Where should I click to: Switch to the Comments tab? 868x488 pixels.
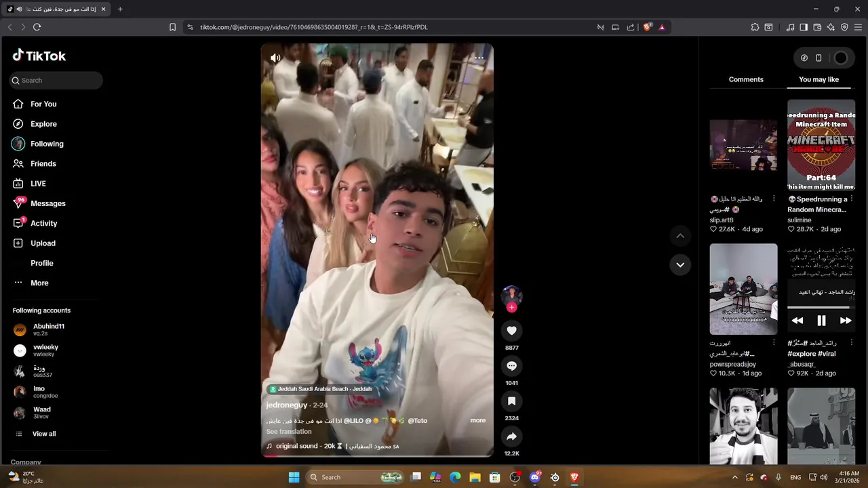pyautogui.click(x=746, y=79)
